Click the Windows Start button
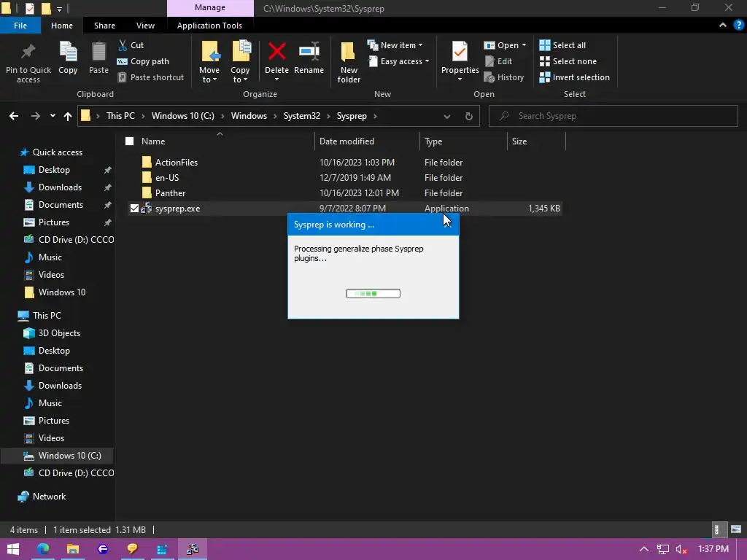This screenshot has width=747, height=560. pyautogui.click(x=13, y=549)
